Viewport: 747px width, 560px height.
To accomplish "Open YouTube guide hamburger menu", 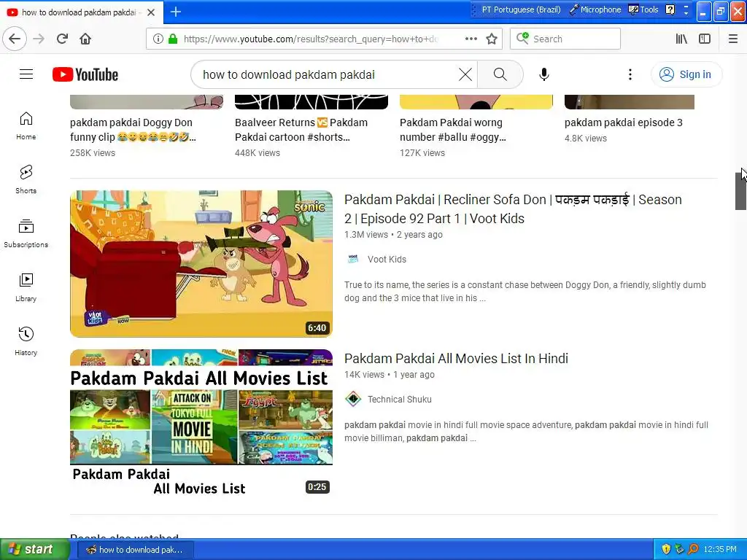I will click(26, 74).
